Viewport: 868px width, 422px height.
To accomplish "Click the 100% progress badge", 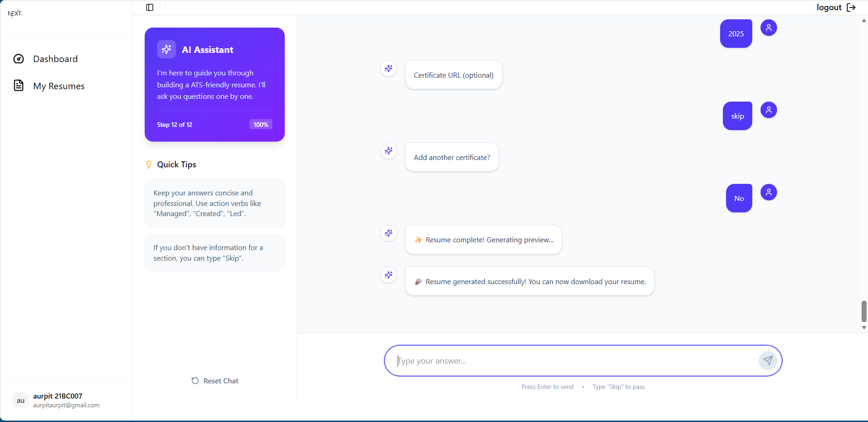I will pos(260,124).
